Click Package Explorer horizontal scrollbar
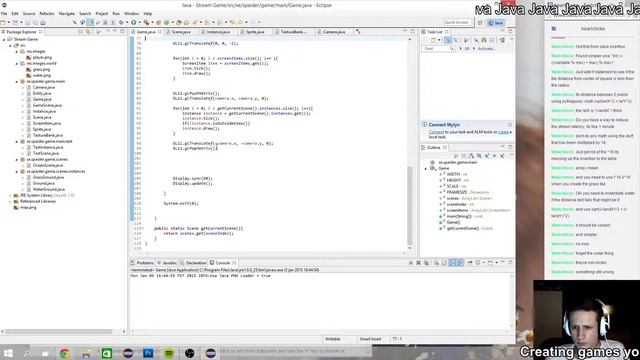 [59, 331]
